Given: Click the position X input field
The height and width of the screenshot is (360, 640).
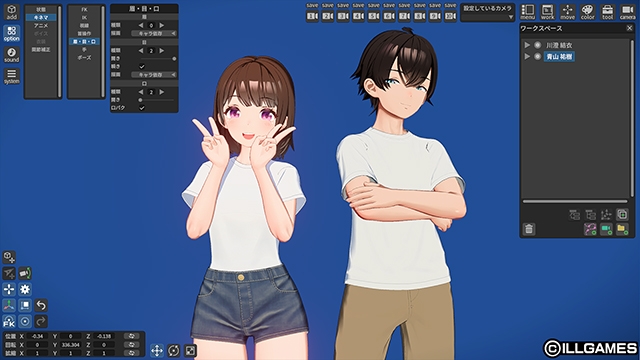Looking at the screenshot, I should point(38,336).
